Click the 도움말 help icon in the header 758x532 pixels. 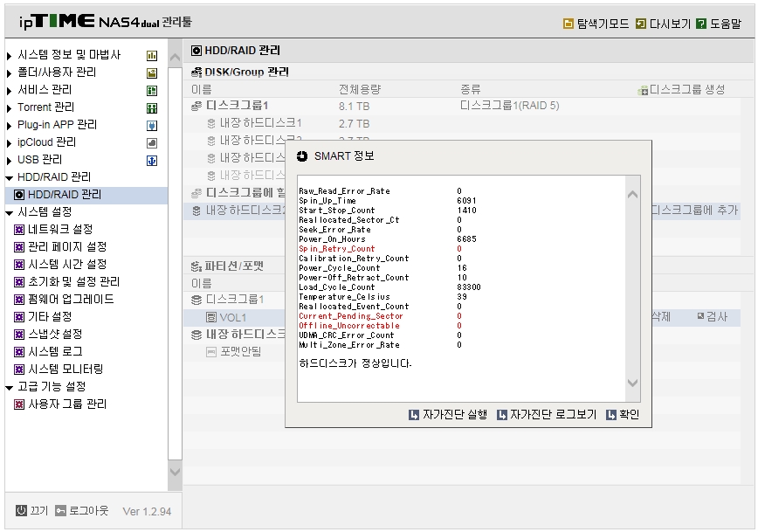(x=701, y=24)
